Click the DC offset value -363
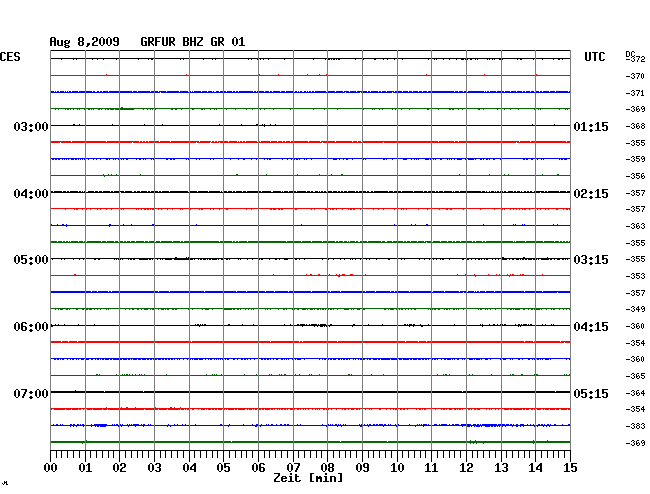This screenshot has height=494, width=650. click(635, 226)
